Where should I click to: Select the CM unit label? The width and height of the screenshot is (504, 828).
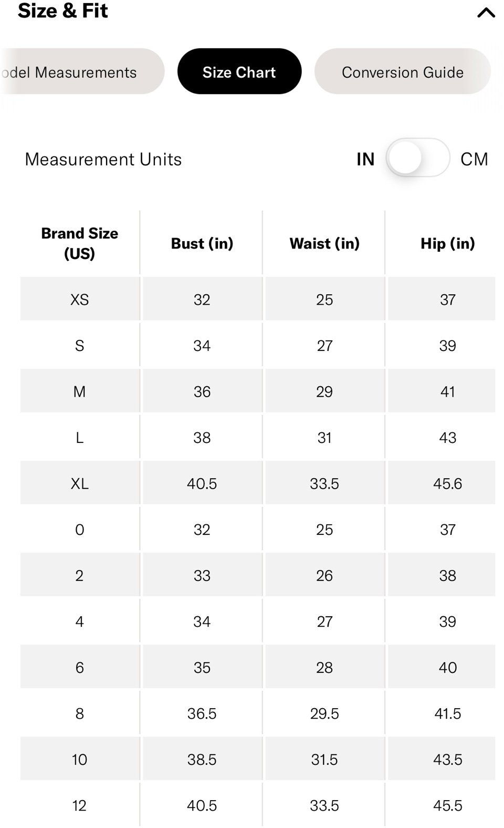point(474,159)
